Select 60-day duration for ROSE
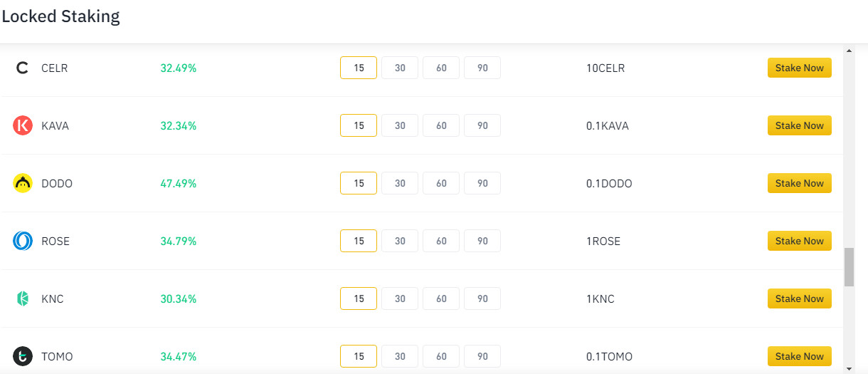This screenshot has width=868, height=374. point(441,241)
